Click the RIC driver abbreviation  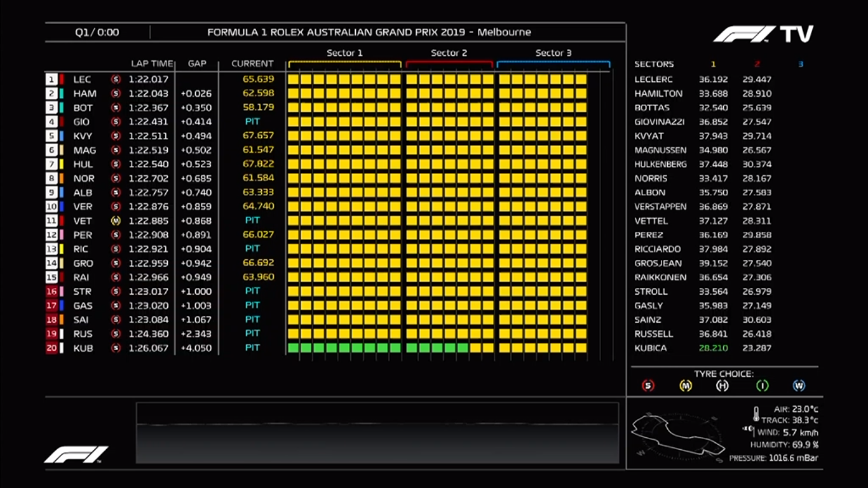81,249
